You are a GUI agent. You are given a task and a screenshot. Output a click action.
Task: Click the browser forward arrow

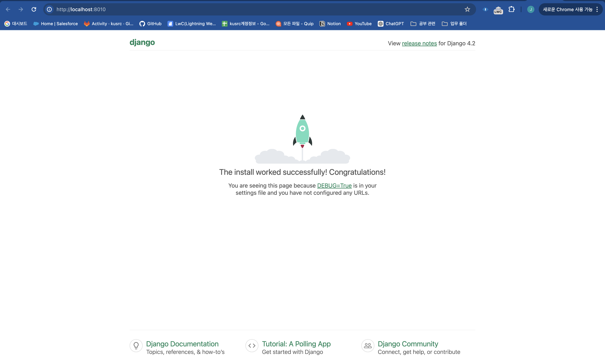pyautogui.click(x=21, y=9)
